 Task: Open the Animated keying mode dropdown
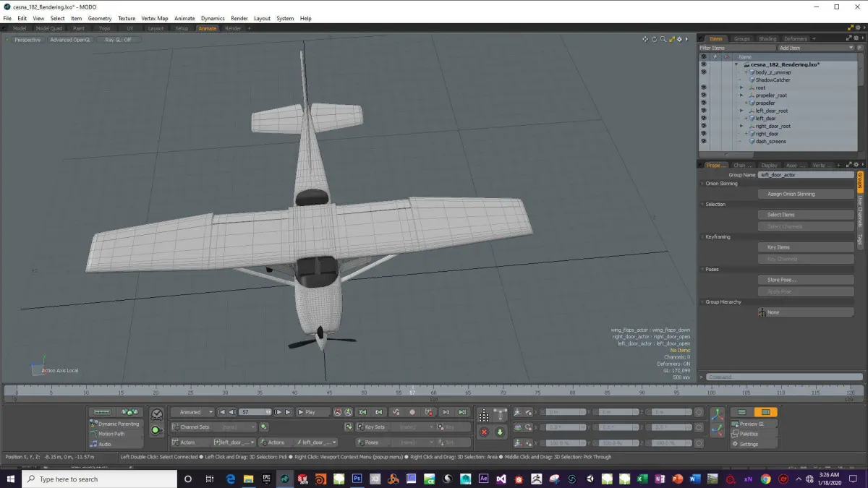click(192, 412)
